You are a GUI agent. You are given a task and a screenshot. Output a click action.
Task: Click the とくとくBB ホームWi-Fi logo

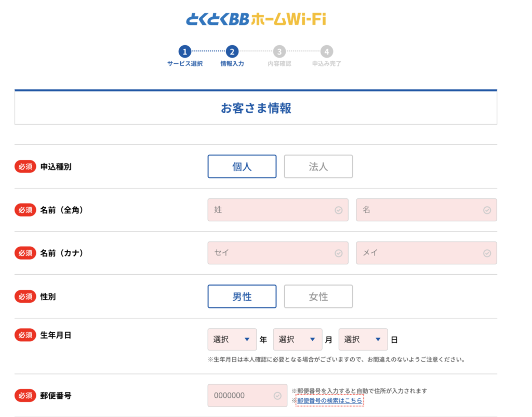tap(256, 19)
